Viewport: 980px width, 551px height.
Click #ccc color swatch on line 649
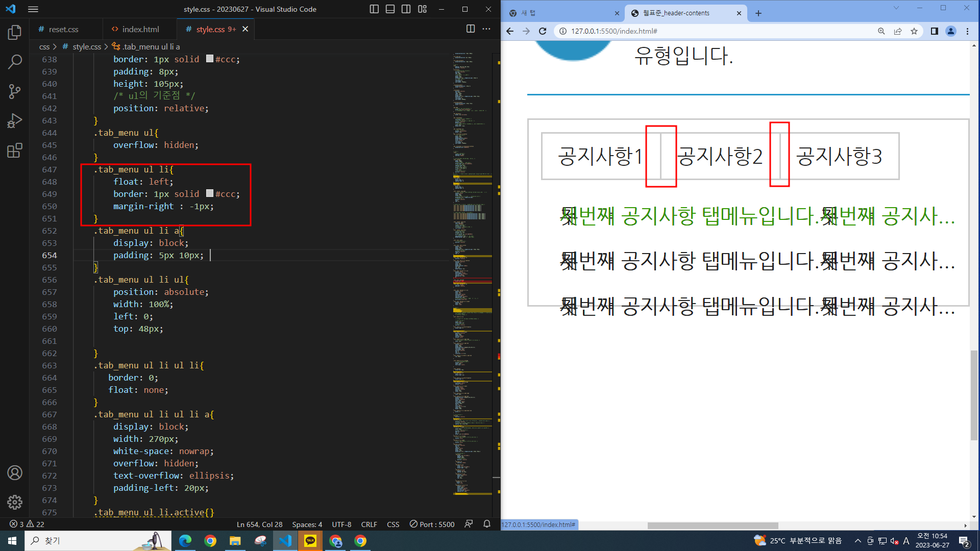tap(210, 193)
